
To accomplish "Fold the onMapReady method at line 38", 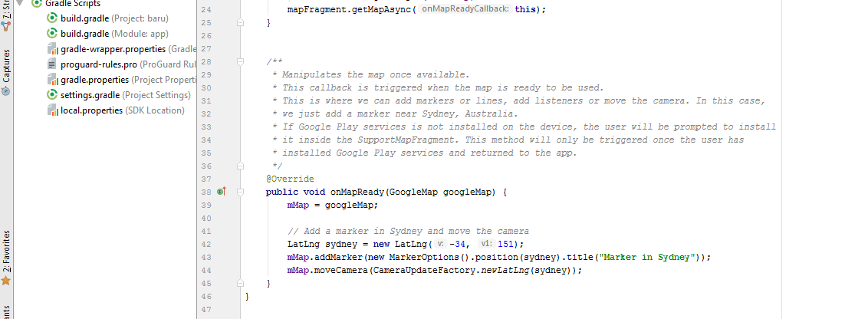I will [240, 192].
